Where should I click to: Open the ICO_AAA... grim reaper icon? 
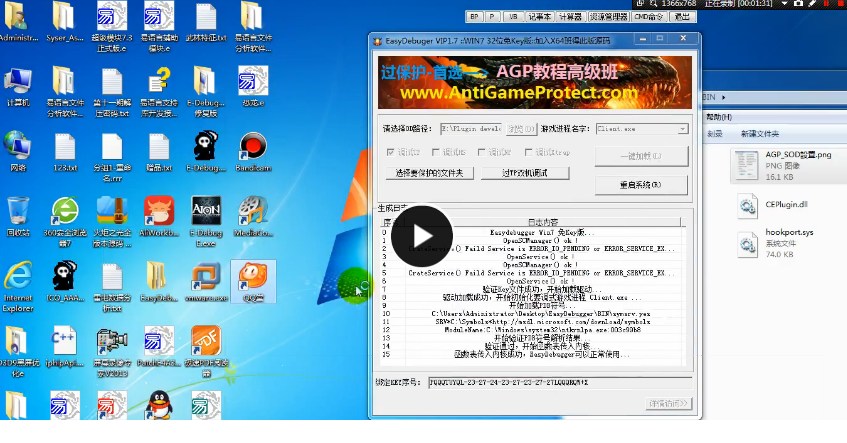(65, 281)
